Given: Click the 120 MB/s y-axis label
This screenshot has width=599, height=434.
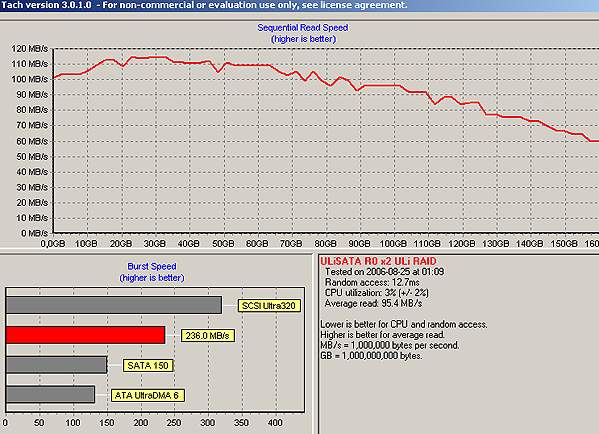Looking at the screenshot, I should pos(29,49).
